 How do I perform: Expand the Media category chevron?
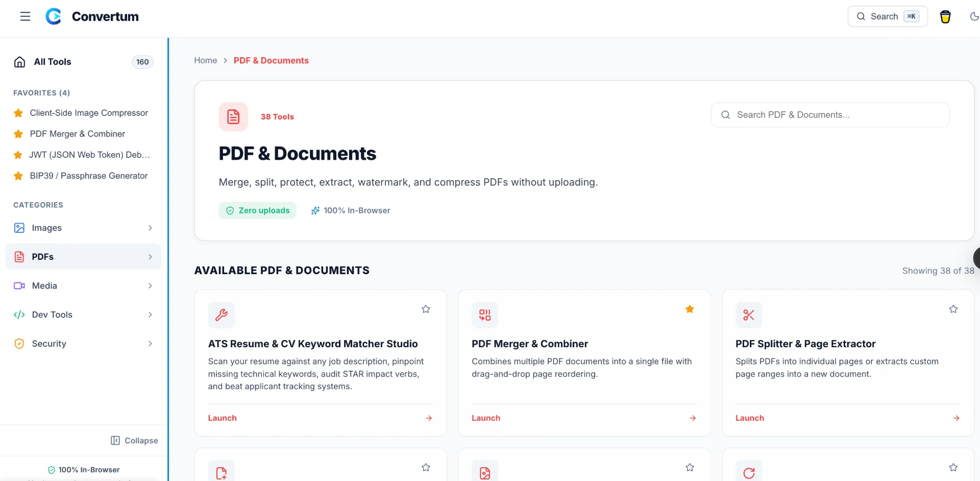(x=150, y=286)
